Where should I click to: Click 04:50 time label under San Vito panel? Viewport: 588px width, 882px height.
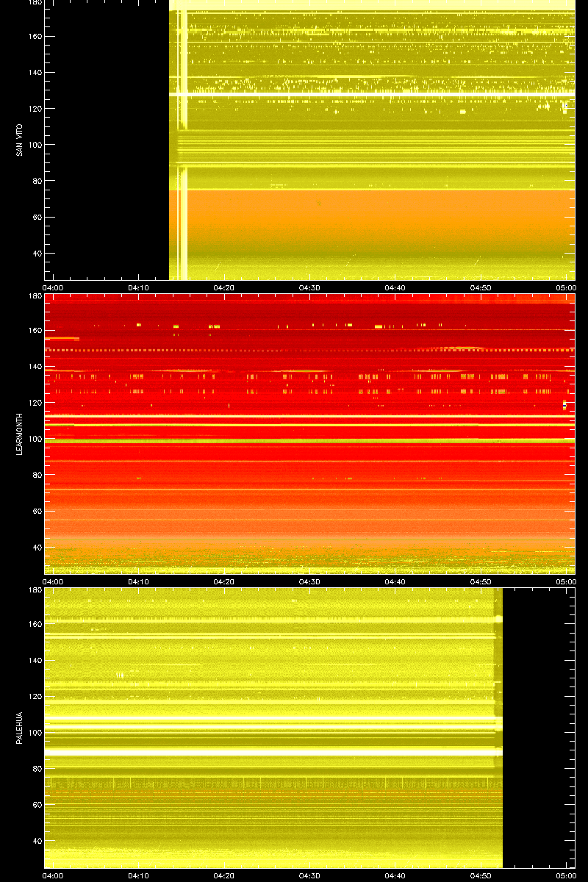click(481, 287)
